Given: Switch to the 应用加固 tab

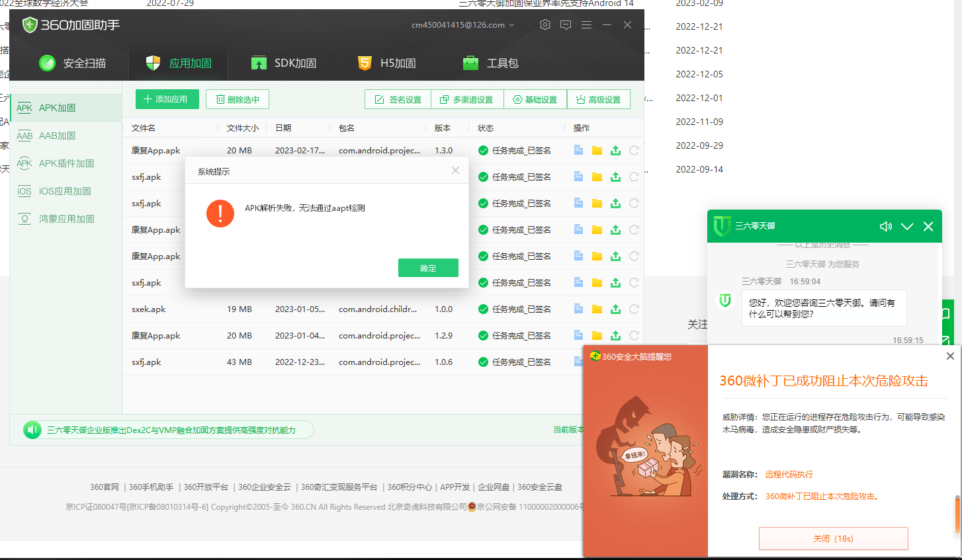Looking at the screenshot, I should tap(179, 63).
